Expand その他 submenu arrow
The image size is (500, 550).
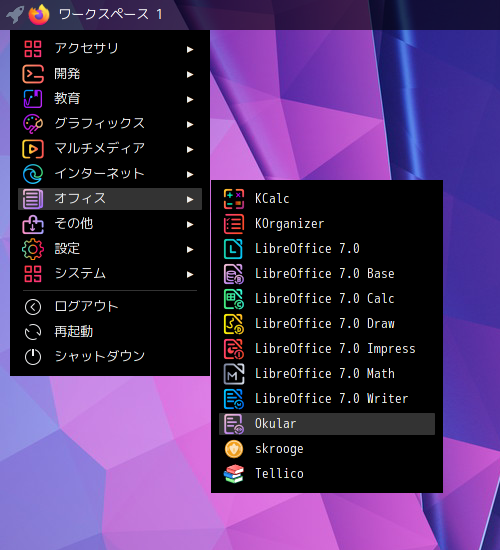pyautogui.click(x=190, y=224)
